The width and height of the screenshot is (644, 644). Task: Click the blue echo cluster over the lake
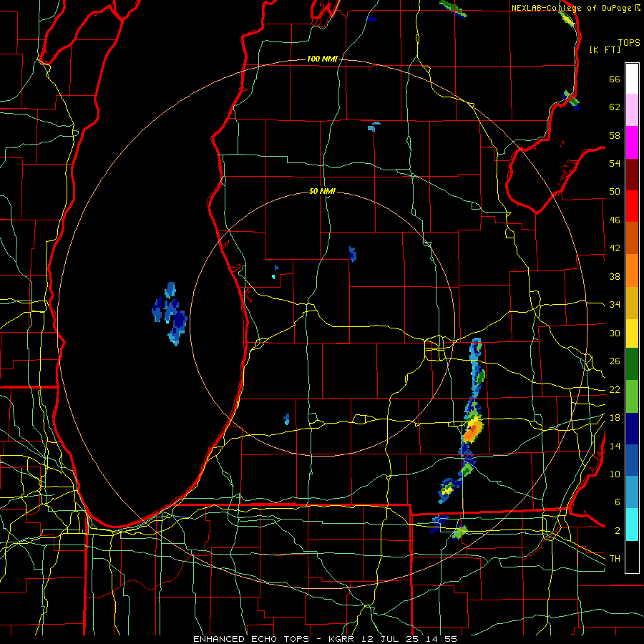(x=170, y=313)
